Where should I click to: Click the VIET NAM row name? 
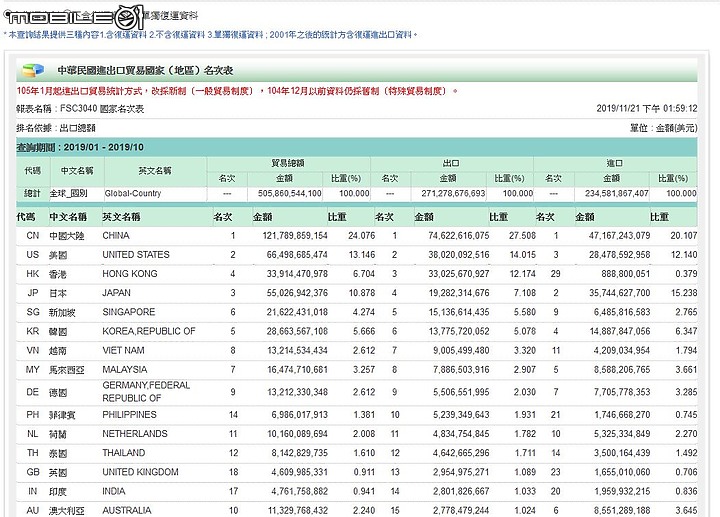click(124, 350)
